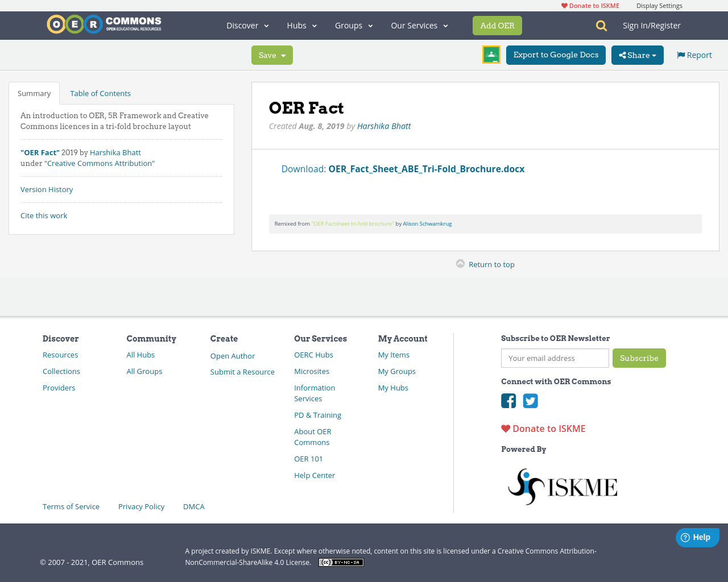Open the Our Services navigation dropdown
The image size is (728, 582).
[419, 26]
